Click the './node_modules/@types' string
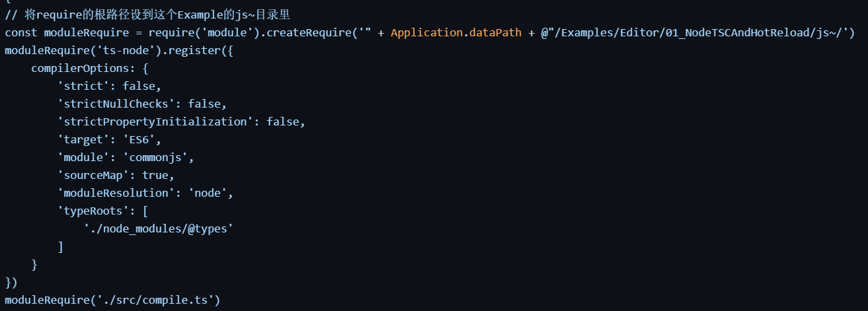 [x=159, y=228]
